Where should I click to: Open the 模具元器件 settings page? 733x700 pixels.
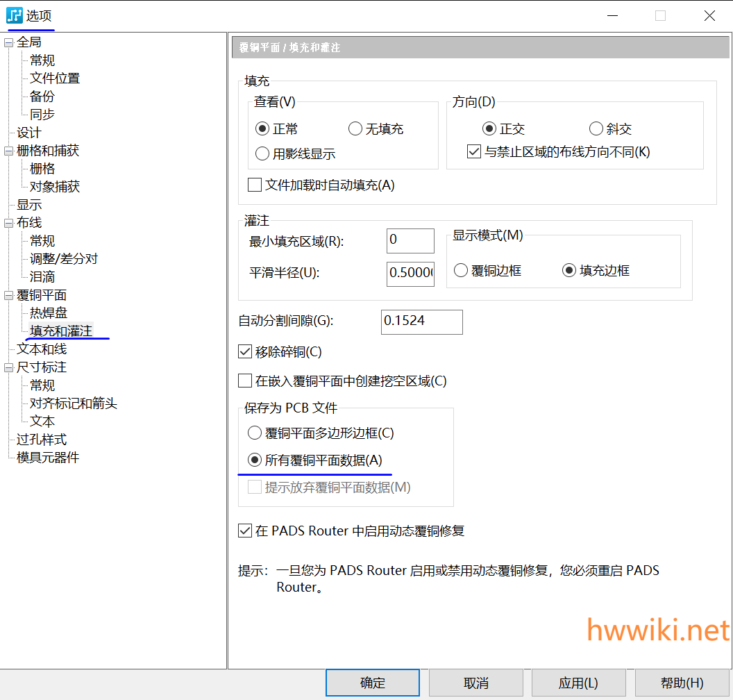[x=48, y=458]
